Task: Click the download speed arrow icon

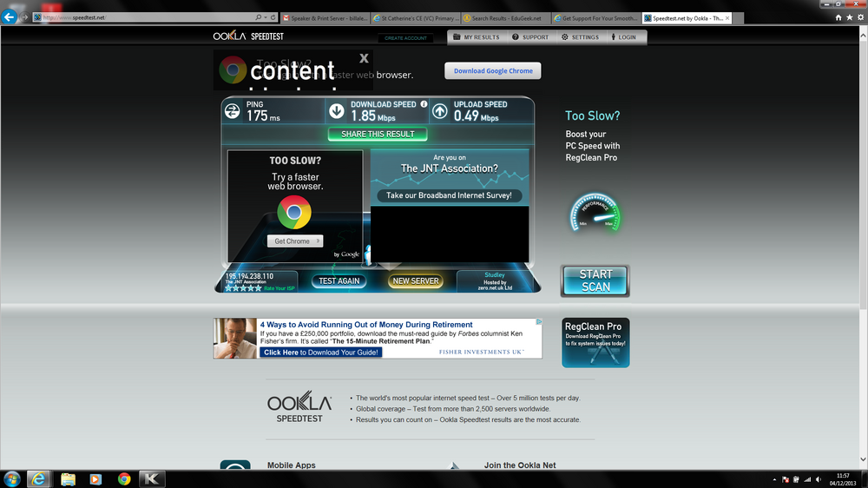Action: click(337, 111)
